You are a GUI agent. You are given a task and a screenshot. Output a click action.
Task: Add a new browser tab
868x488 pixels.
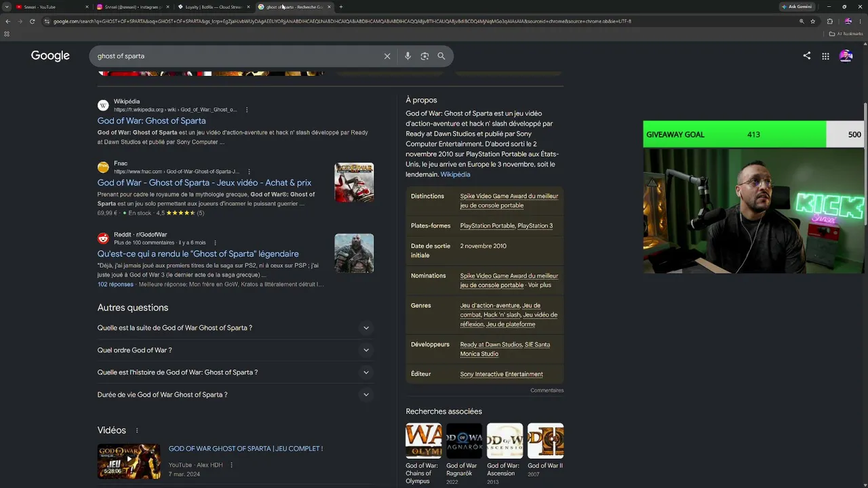point(340,7)
